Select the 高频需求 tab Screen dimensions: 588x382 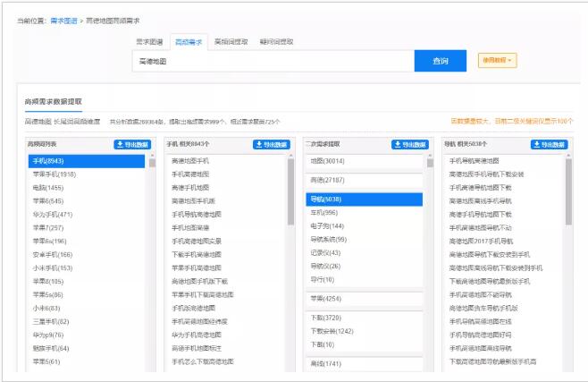click(189, 42)
